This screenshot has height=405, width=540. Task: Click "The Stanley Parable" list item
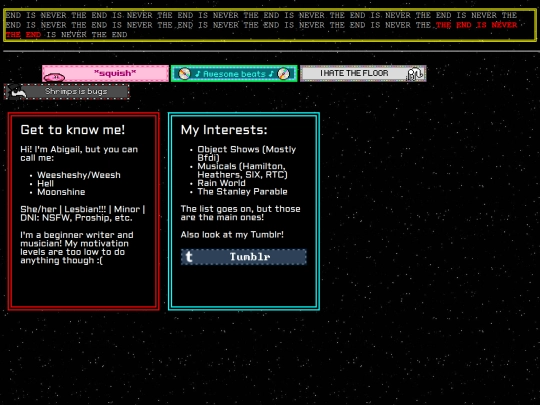point(242,192)
